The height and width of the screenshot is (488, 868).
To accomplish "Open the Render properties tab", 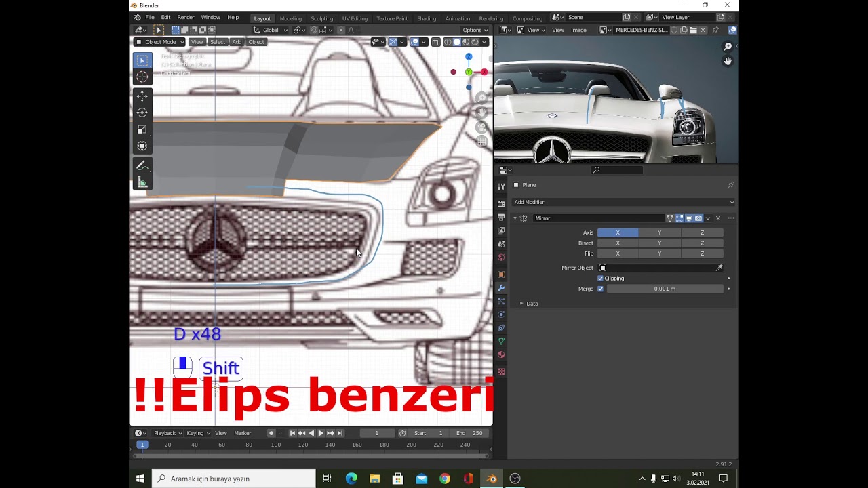I will (501, 203).
